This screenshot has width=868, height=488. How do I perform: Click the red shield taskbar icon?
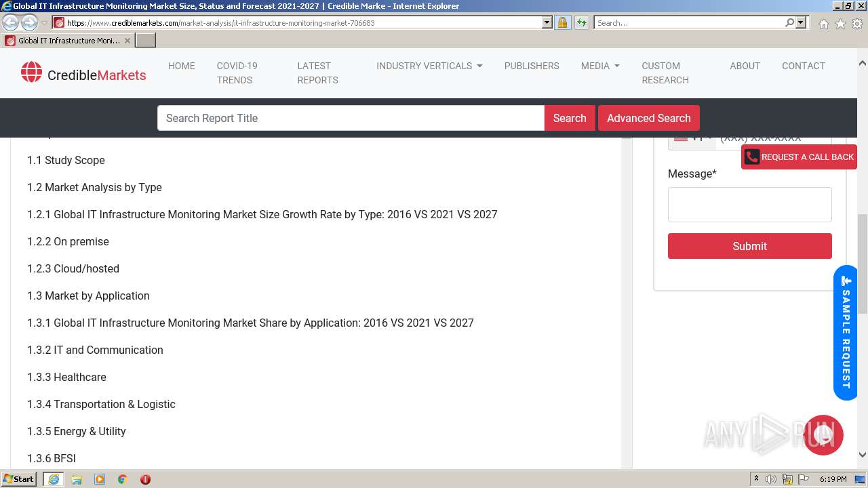pyautogui.click(x=145, y=479)
